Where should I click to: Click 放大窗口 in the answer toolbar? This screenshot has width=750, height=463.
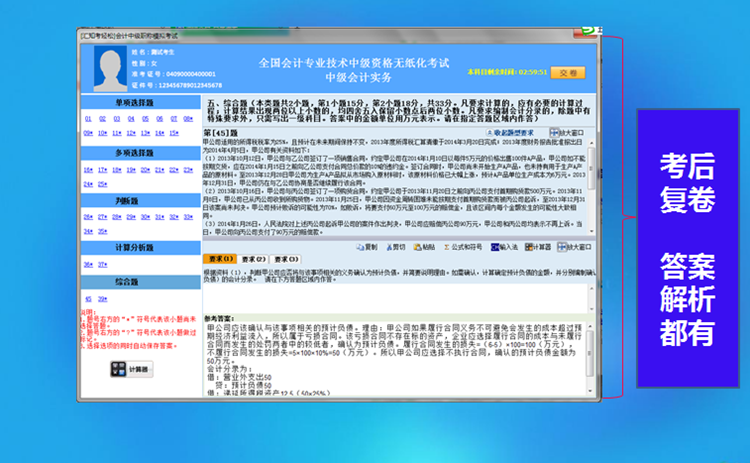point(574,247)
